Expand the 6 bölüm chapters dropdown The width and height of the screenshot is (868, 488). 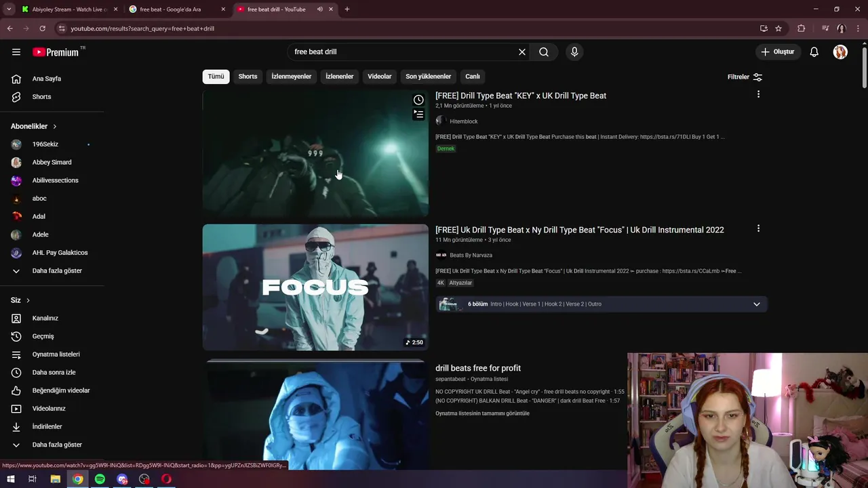coord(757,304)
